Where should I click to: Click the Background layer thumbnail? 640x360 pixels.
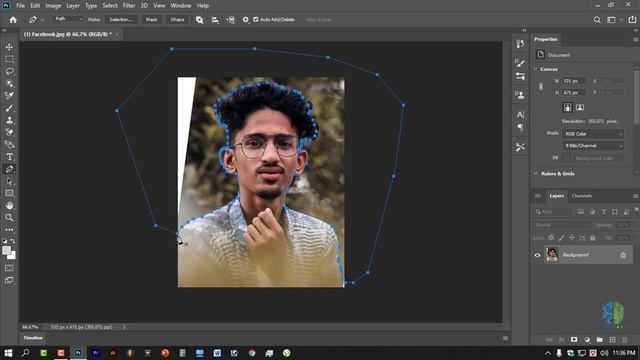pos(552,255)
